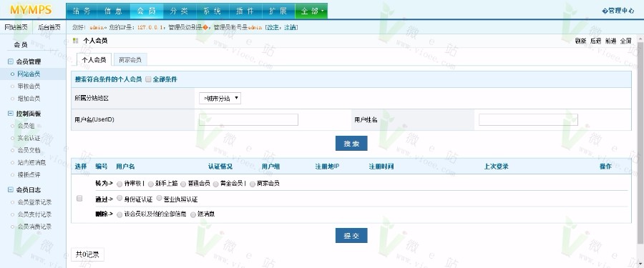Image resolution: width=644 pixels, height=268 pixels.
Task: Click the MYMPS logo
Action: (30, 9)
